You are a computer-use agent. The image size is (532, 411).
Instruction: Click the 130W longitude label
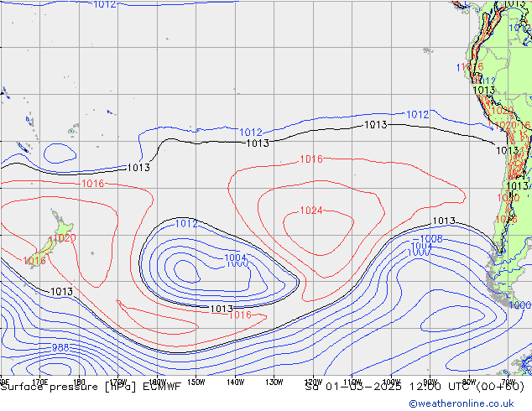coord(274,382)
